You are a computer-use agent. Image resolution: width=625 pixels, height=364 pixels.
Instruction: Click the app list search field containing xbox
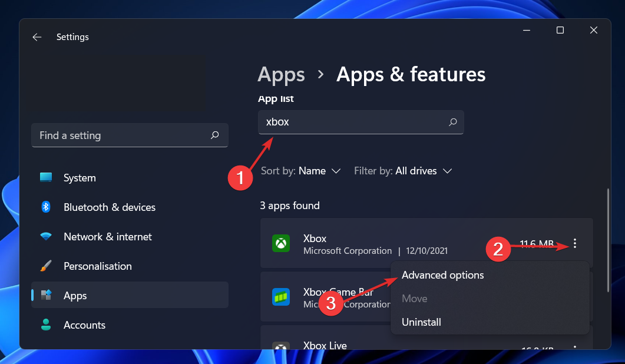(x=361, y=122)
